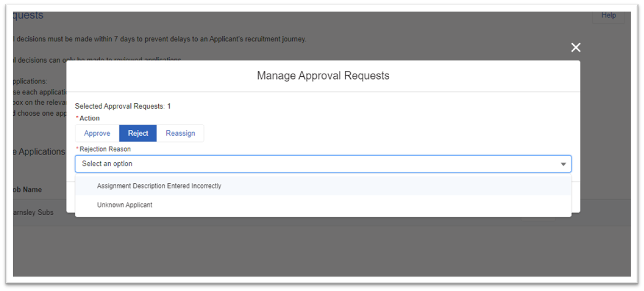The height and width of the screenshot is (291, 644).
Task: Open the Help page
Action: [x=608, y=15]
